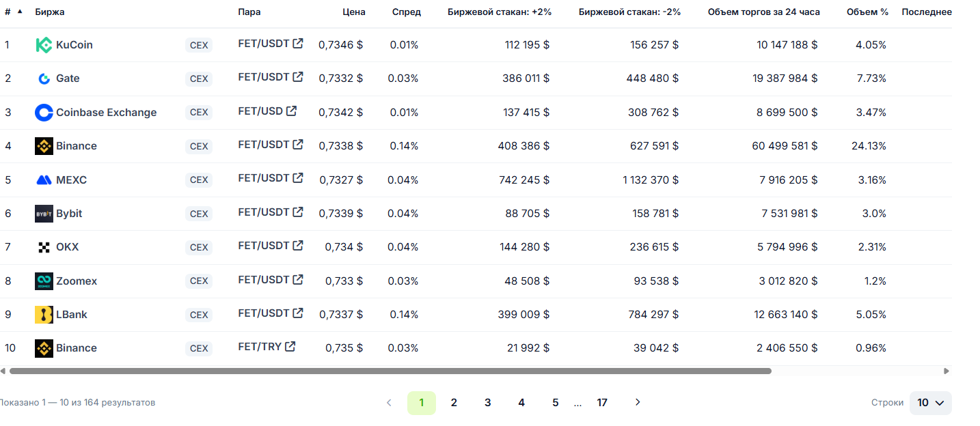The image size is (980, 426).
Task: Click the KuCoin exchange logo
Action: 44,45
